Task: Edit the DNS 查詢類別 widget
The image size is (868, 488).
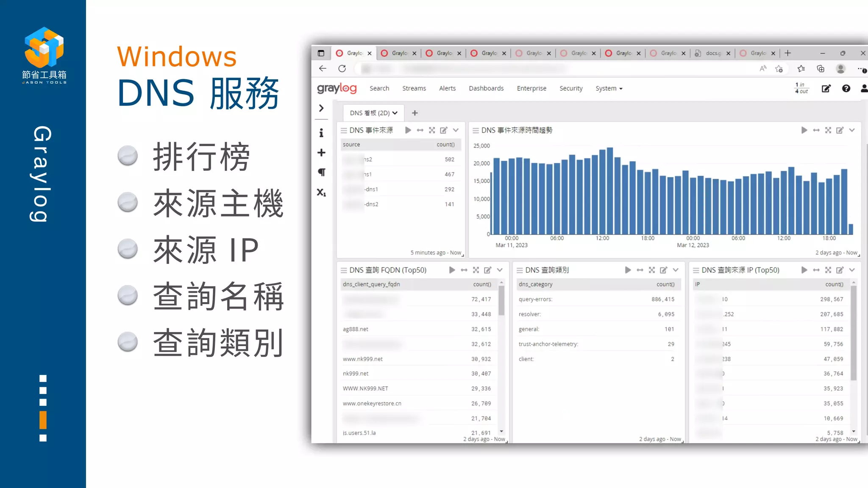Action: pyautogui.click(x=663, y=270)
